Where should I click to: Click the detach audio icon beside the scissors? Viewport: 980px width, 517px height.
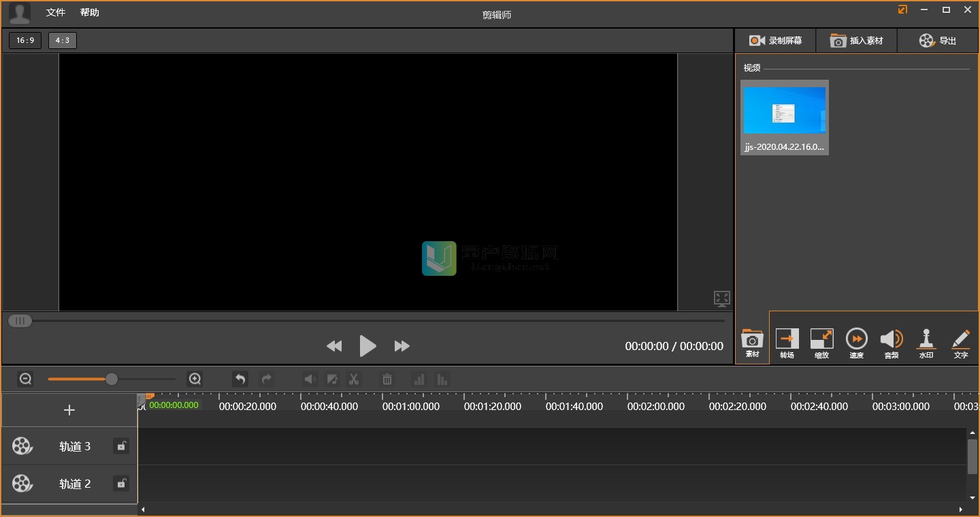point(332,379)
